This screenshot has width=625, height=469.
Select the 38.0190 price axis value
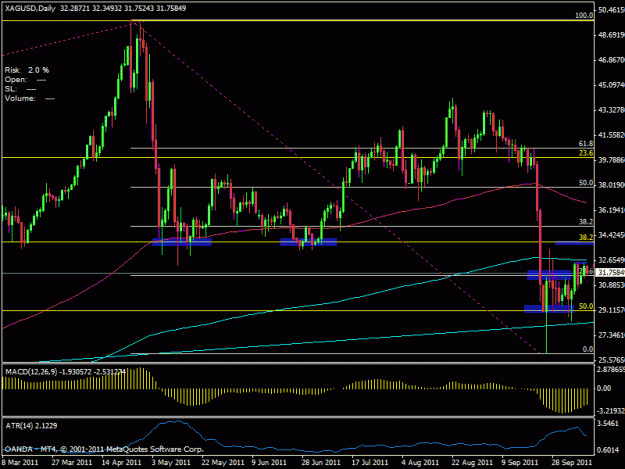[611, 185]
